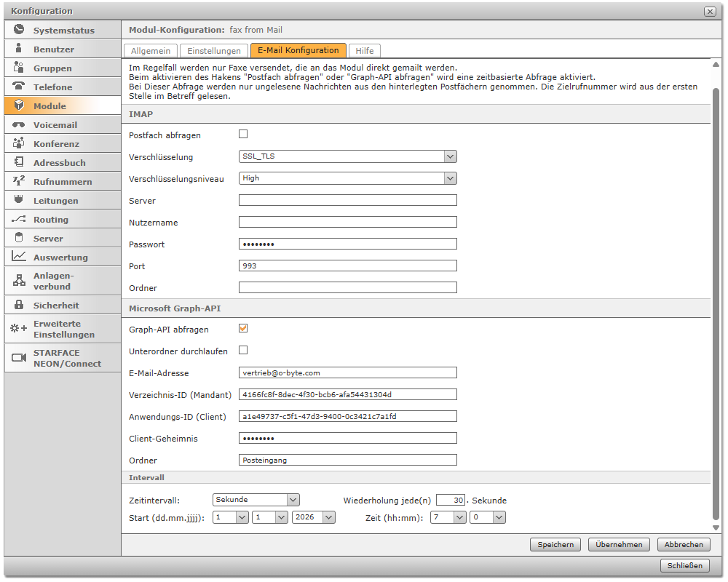This screenshot has width=728, height=582.
Task: Click the vertical scrollbar down arrow
Action: [716, 527]
